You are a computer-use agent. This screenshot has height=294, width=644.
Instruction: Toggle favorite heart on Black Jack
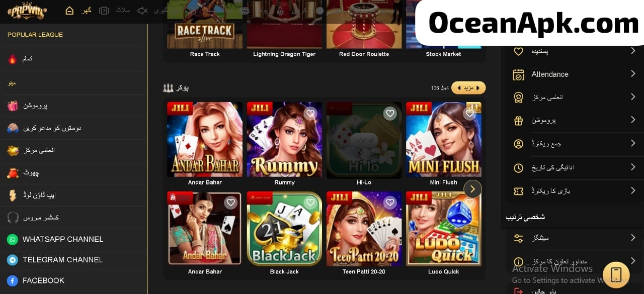(x=310, y=203)
